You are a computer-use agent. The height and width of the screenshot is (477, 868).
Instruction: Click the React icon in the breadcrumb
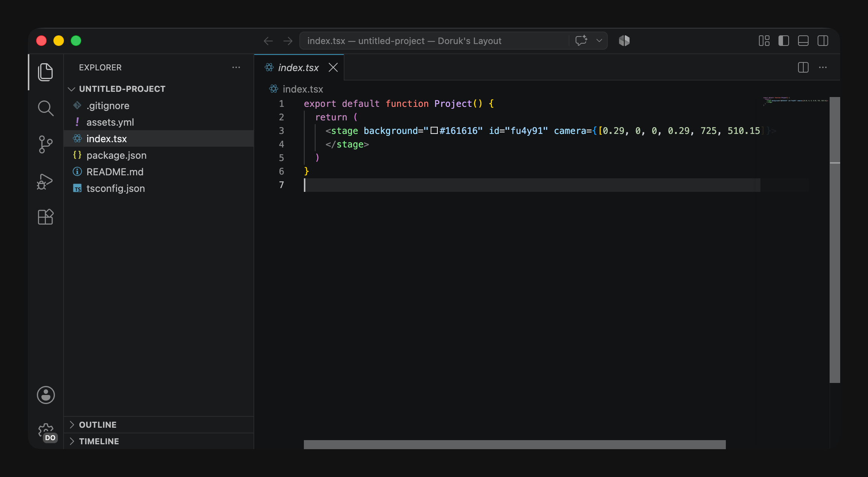tap(273, 89)
